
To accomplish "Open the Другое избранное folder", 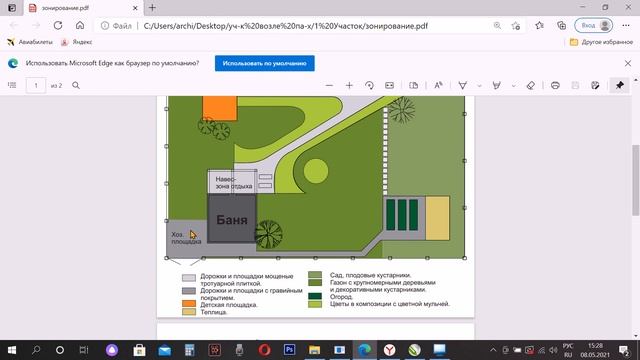I will click(601, 42).
